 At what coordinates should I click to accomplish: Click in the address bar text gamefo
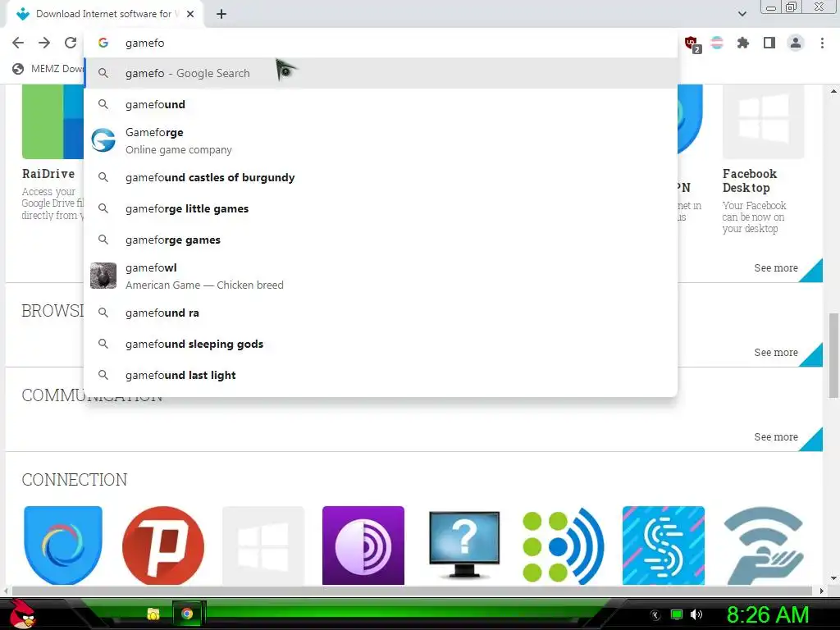tap(144, 43)
